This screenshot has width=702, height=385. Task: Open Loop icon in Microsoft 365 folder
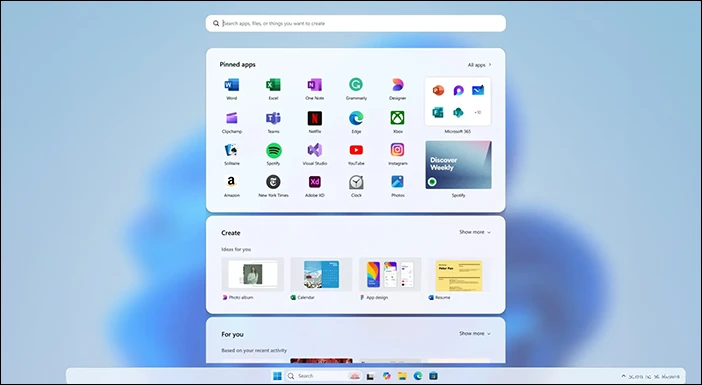click(458, 90)
